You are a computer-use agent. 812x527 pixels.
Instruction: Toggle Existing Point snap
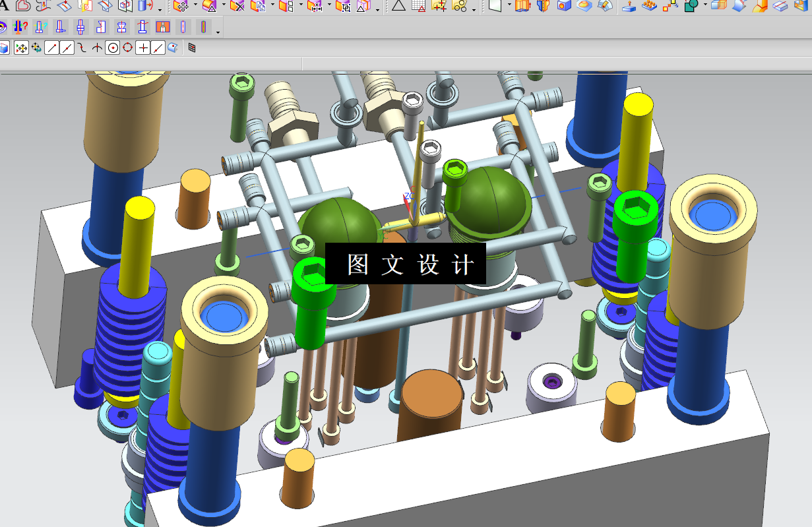click(143, 47)
